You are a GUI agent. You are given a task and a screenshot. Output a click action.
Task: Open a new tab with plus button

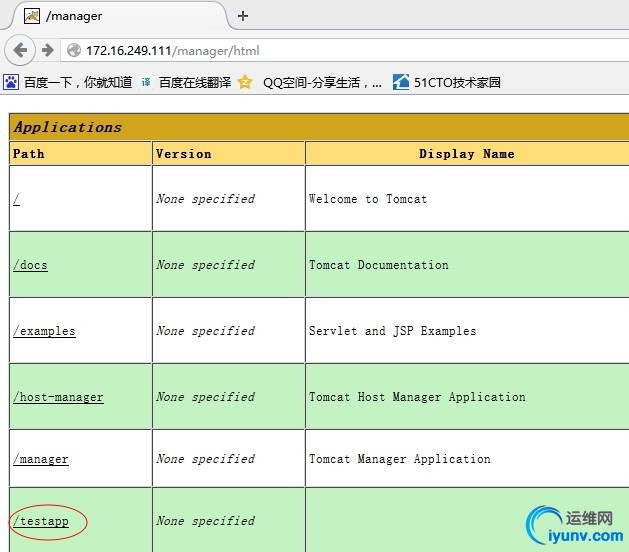pyautogui.click(x=243, y=16)
